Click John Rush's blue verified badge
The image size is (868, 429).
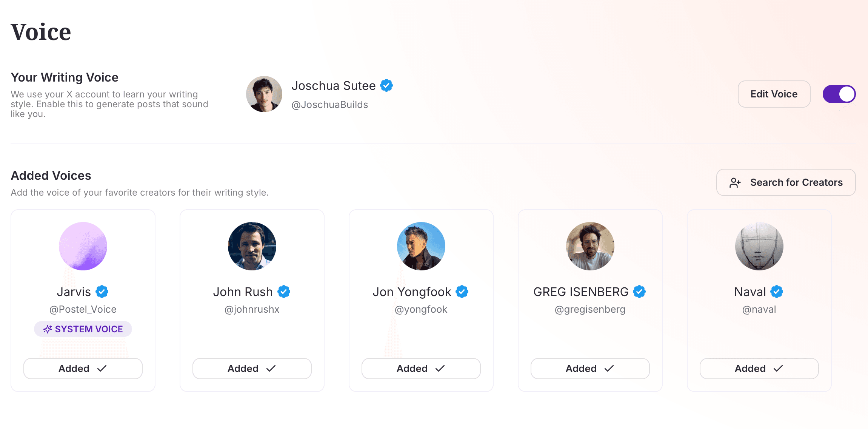284,292
